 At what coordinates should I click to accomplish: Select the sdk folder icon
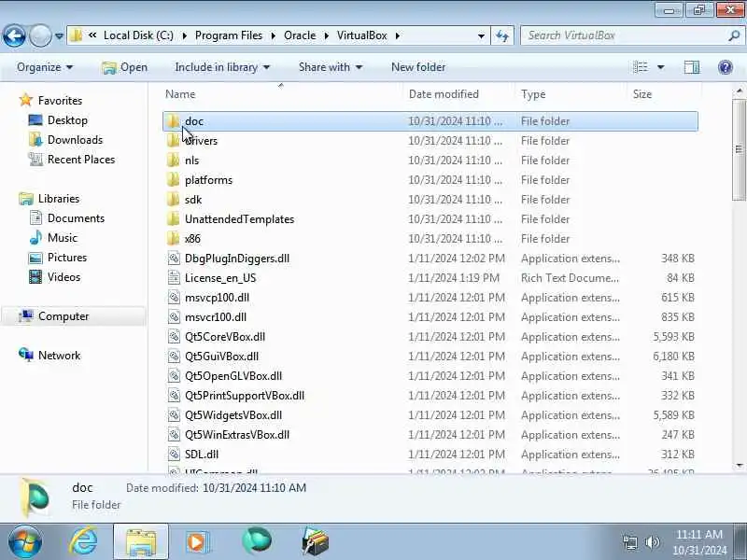(174, 199)
